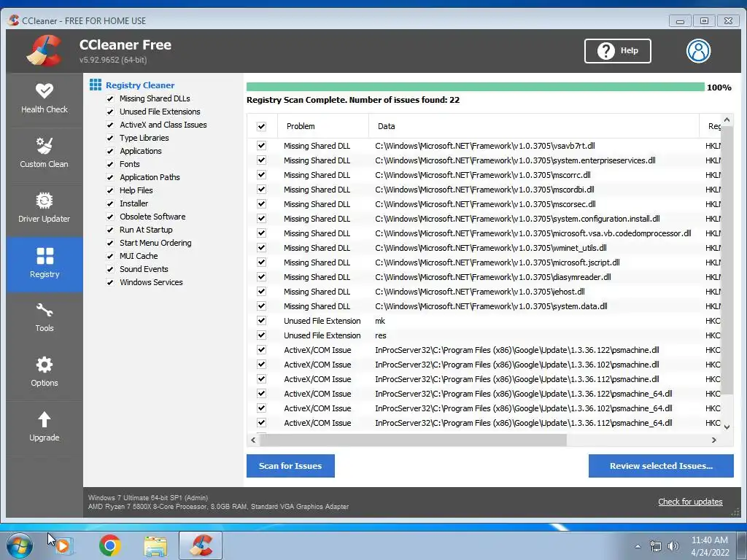Toggle Start Menu Ordering checkbox
The image size is (747, 560).
pyautogui.click(x=110, y=243)
